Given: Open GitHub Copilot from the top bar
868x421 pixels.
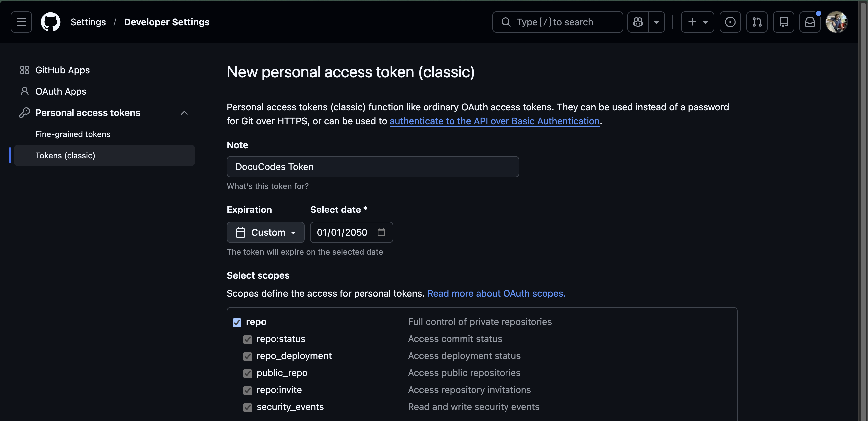Looking at the screenshot, I should [x=638, y=22].
